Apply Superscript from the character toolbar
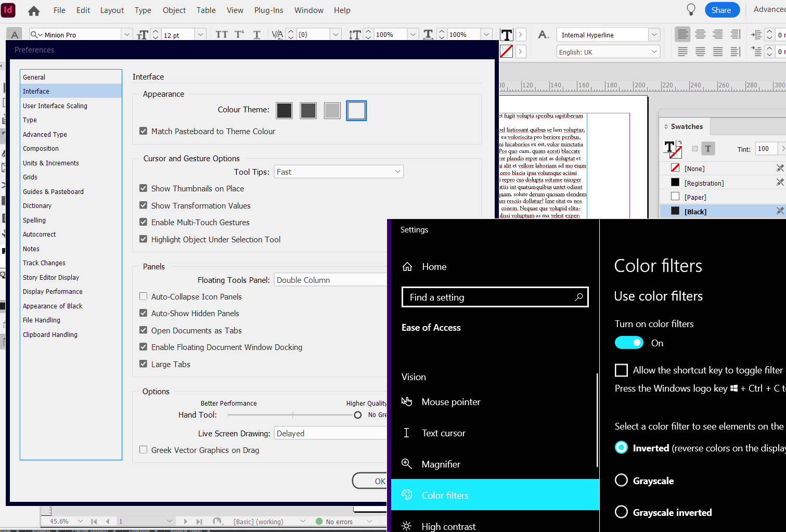 tap(240, 34)
